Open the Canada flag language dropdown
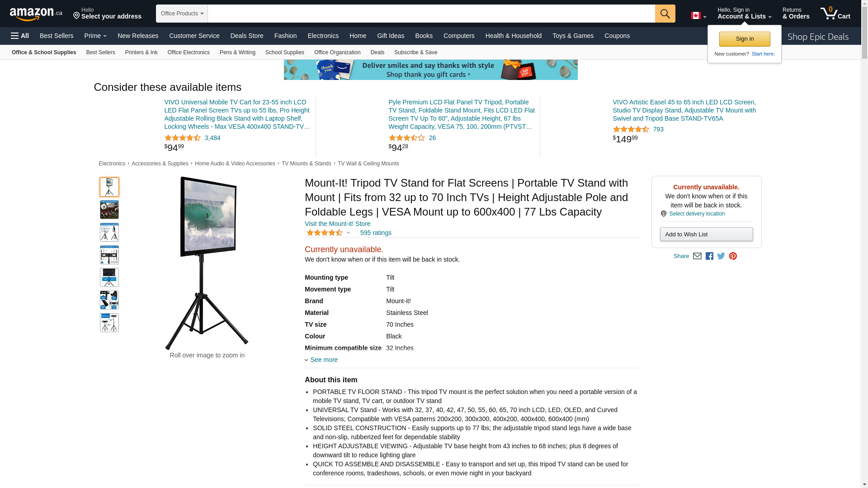 pos(698,16)
